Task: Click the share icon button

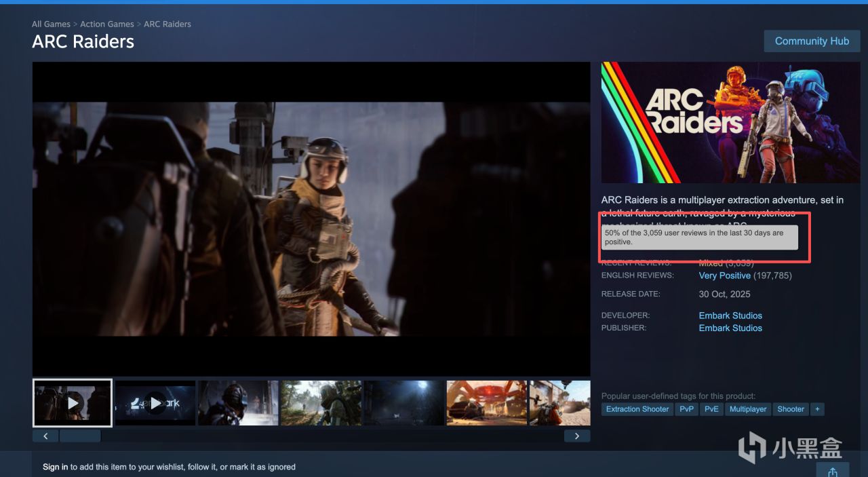Action: tap(833, 471)
